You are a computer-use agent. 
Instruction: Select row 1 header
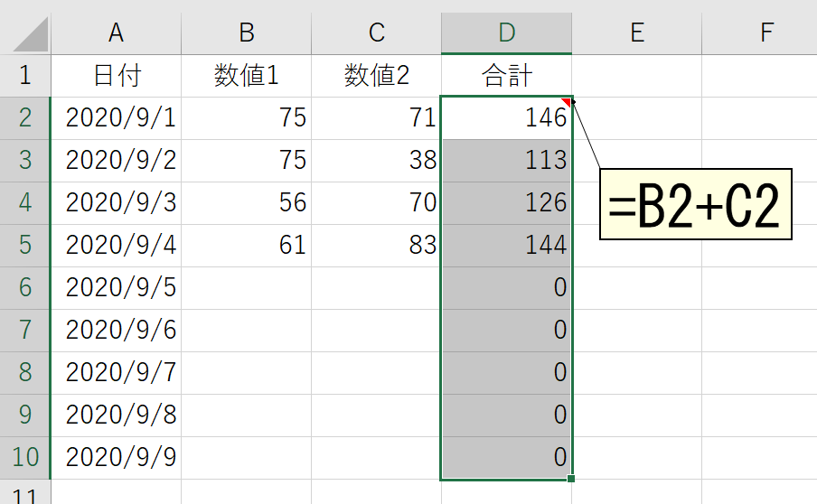point(25,76)
